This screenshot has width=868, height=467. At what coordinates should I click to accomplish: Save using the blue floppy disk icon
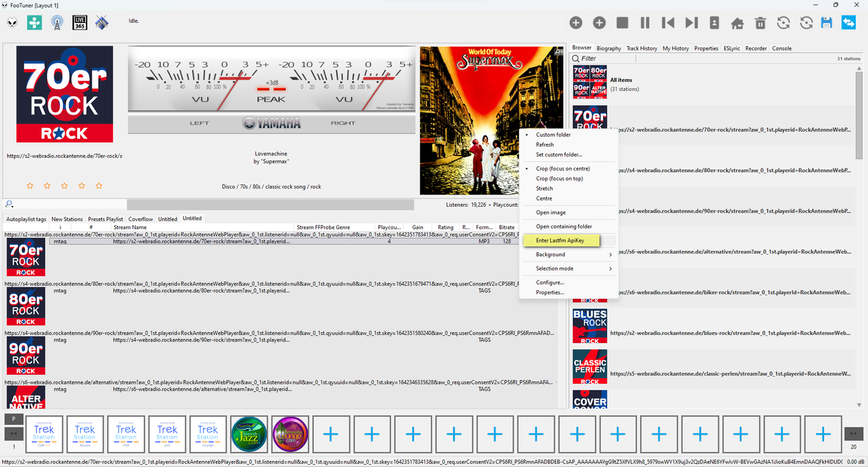826,22
